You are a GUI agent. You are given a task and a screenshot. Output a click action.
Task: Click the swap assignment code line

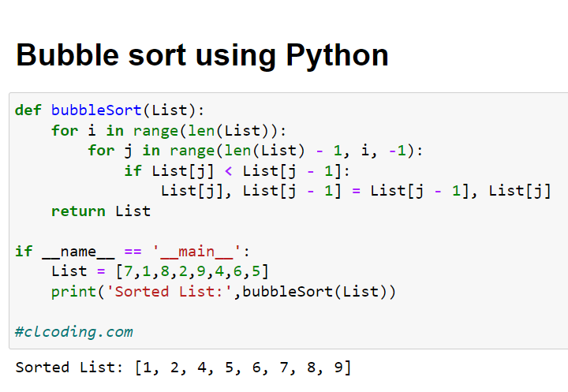pos(355,191)
